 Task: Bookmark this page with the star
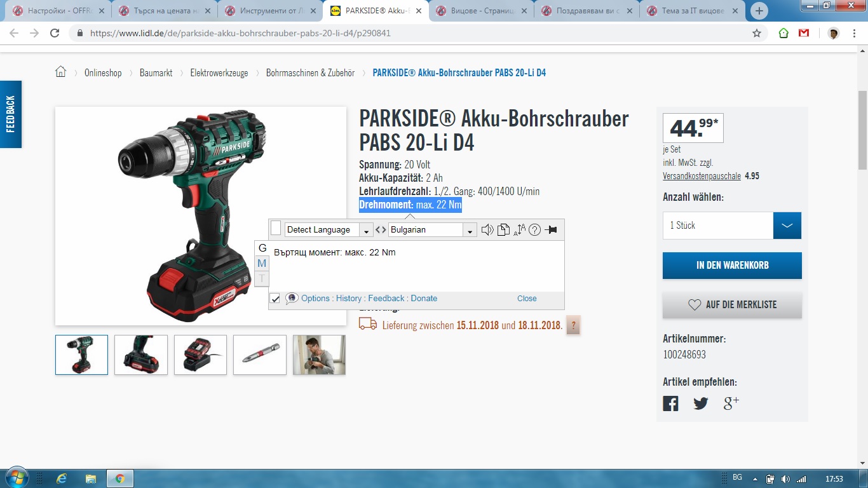click(x=757, y=33)
